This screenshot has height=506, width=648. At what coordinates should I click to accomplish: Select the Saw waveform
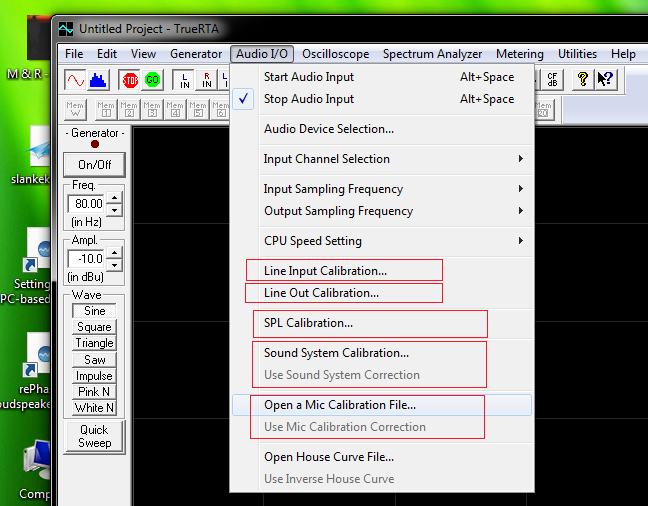(x=95, y=360)
